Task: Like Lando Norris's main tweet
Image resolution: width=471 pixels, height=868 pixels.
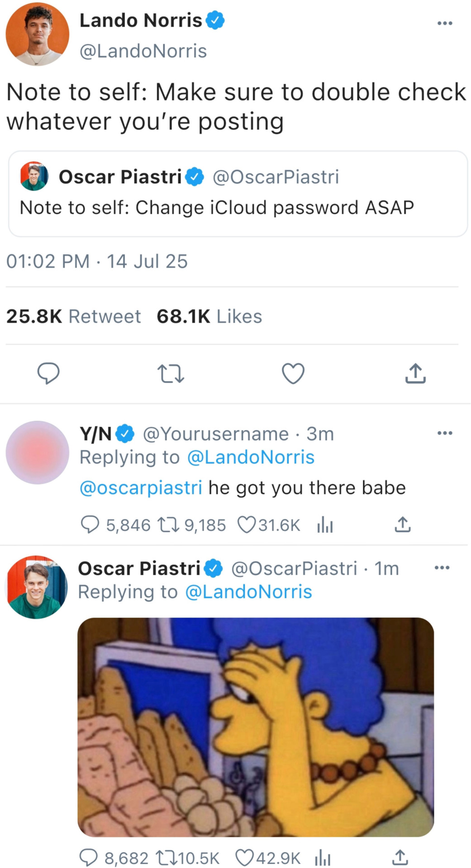Action: [293, 373]
